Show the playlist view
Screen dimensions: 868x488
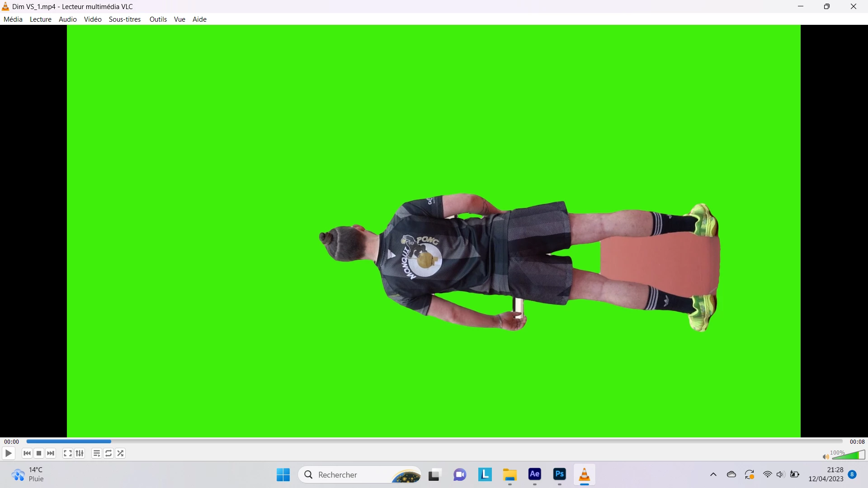pyautogui.click(x=96, y=453)
